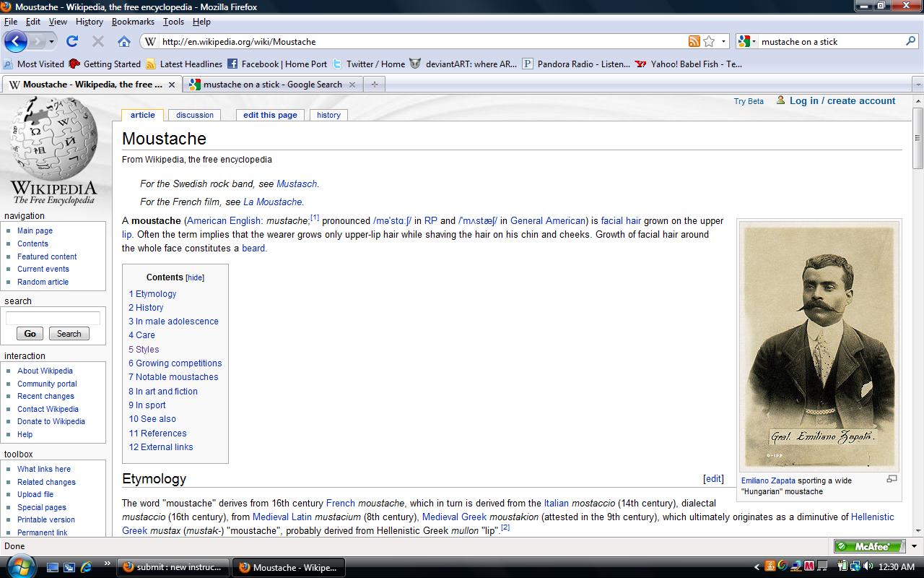Jump to 5 Styles in Contents

144,349
